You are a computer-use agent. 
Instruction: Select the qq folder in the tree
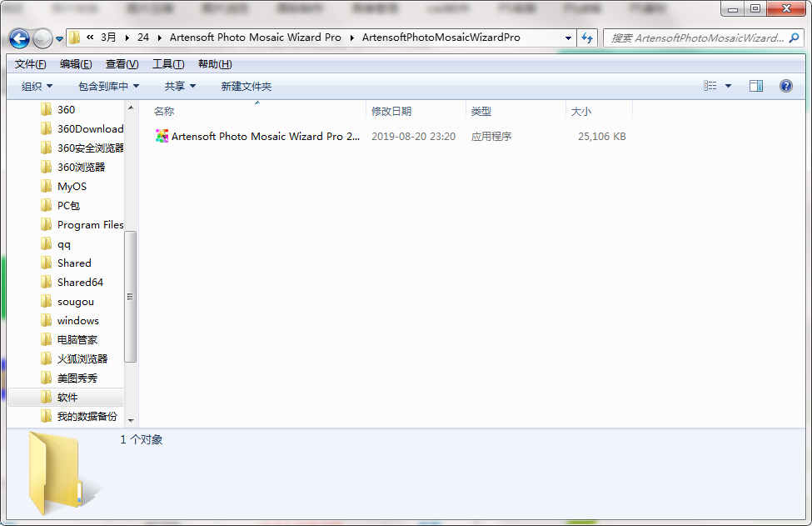tap(66, 244)
